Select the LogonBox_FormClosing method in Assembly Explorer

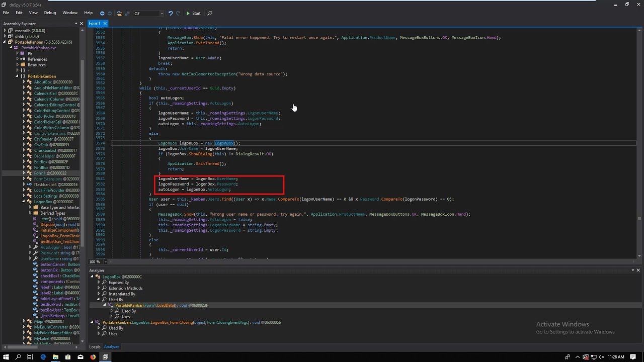coord(60,236)
